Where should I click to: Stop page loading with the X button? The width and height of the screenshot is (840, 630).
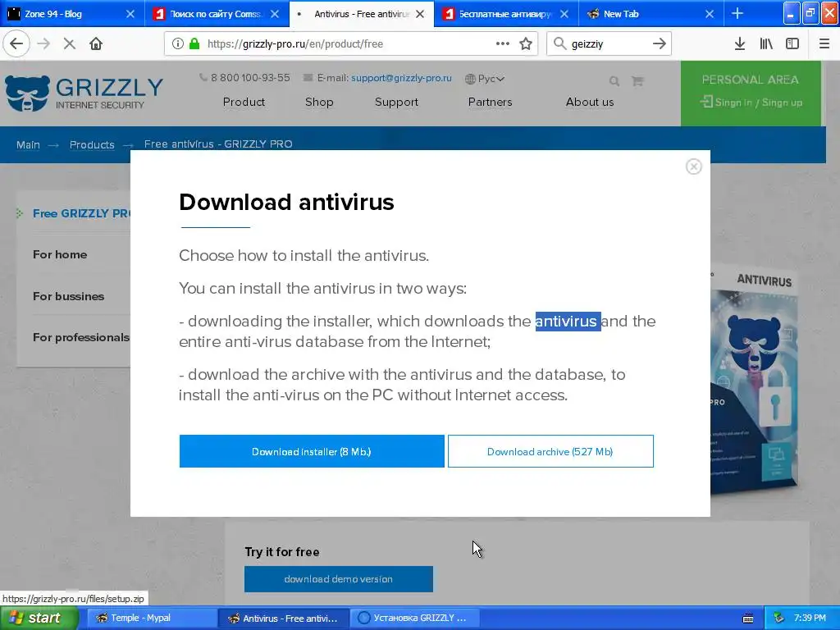pyautogui.click(x=69, y=43)
